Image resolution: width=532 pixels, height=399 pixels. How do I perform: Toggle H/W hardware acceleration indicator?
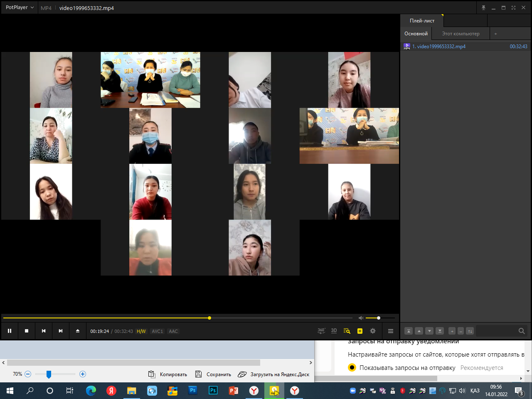coord(141,331)
